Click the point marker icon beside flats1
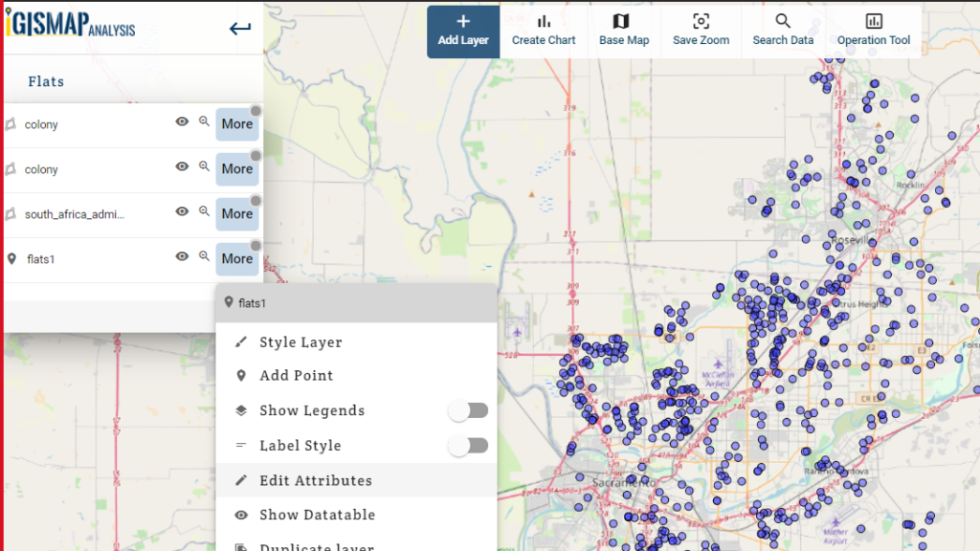The width and height of the screenshot is (980, 551). click(x=12, y=257)
